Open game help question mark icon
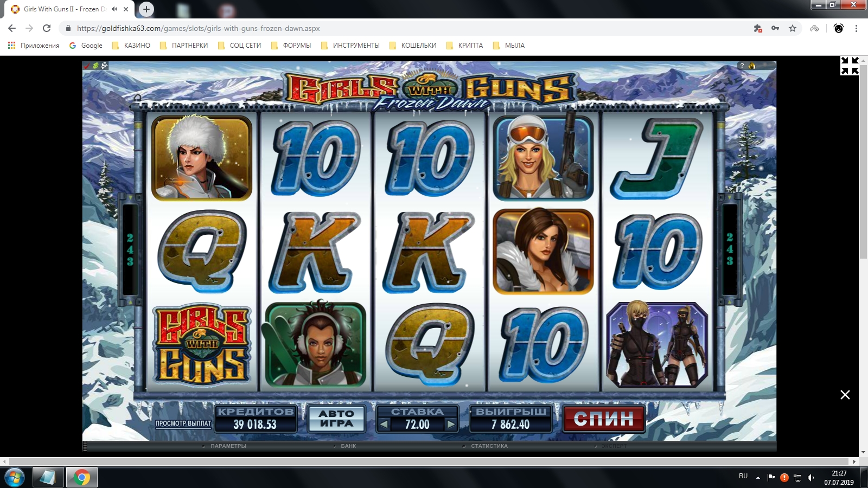 tap(742, 66)
